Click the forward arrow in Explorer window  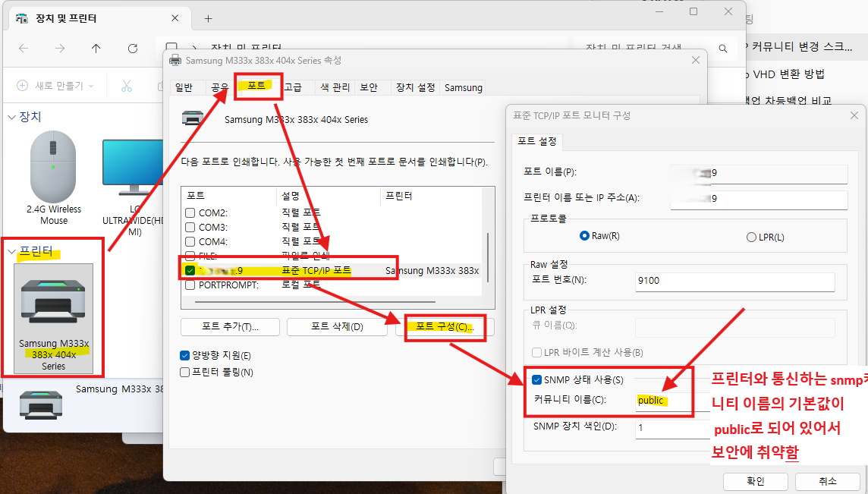tap(60, 49)
